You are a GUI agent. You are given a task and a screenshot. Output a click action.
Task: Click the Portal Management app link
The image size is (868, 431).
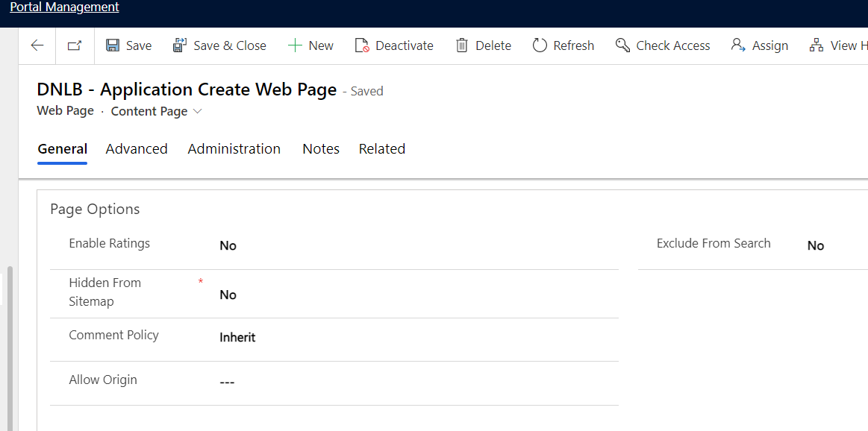pyautogui.click(x=64, y=7)
